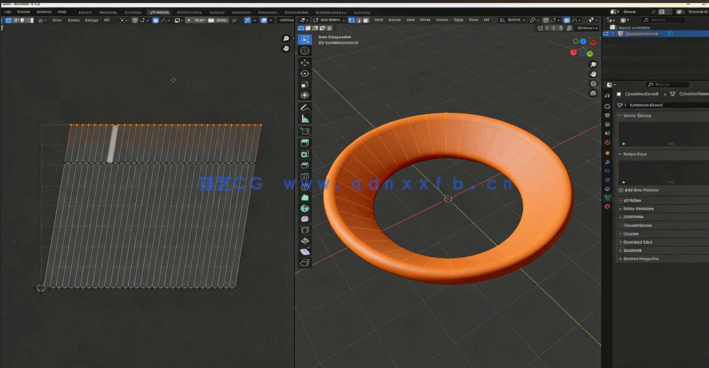Viewport: 709px width, 368px height.
Task: Switch perspective/orthographic view icon
Action: [x=593, y=93]
